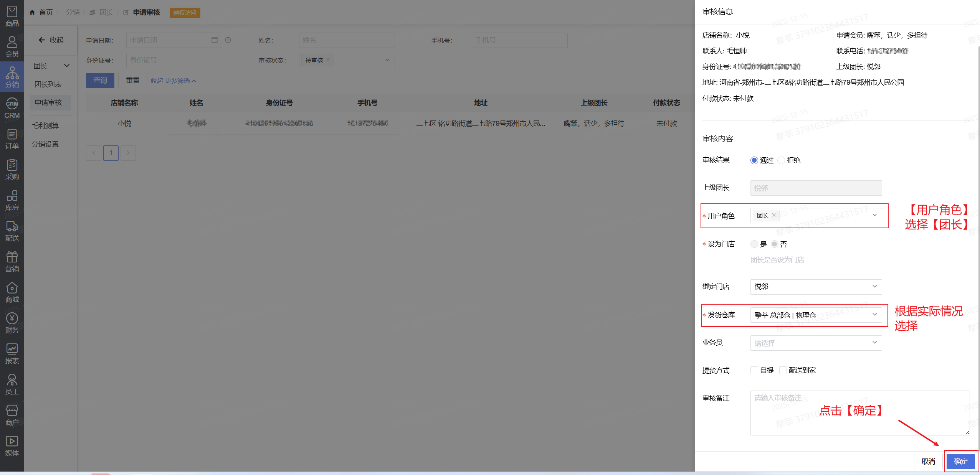Expand the 发货仓库 dropdown
Image resolution: width=980 pixels, height=475 pixels.
point(816,315)
